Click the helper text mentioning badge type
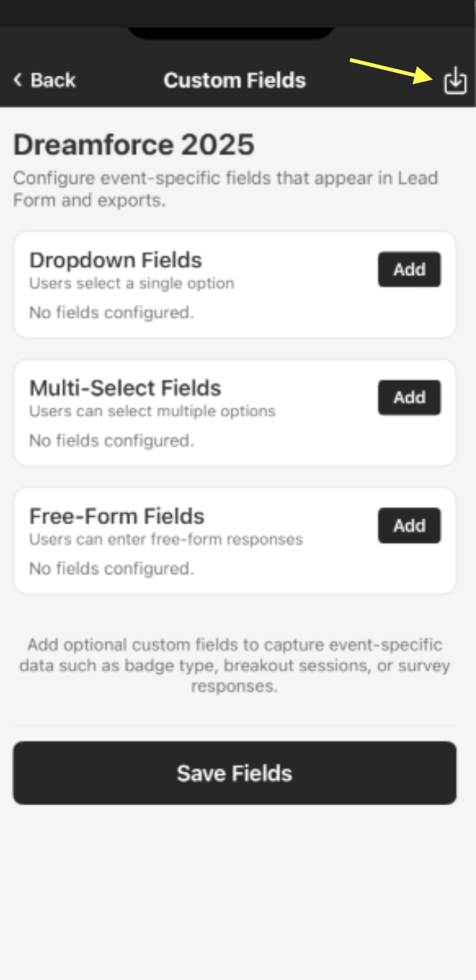Image resolution: width=476 pixels, height=980 pixels. pyautogui.click(x=234, y=665)
